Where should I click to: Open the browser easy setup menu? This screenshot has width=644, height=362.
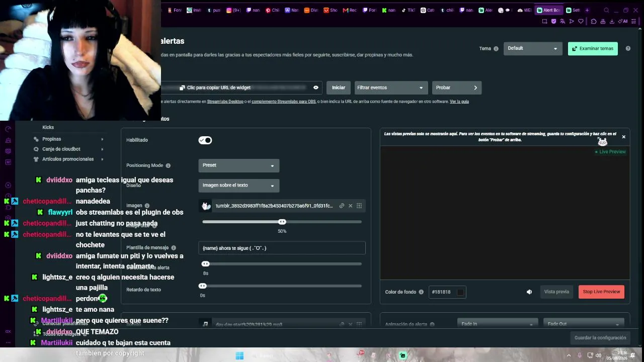(x=635, y=21)
